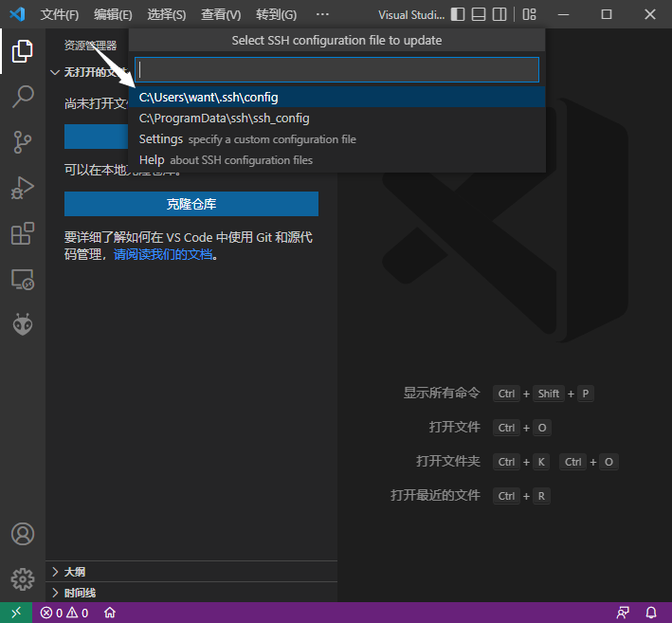Open the Extensions view
Screen dimensions: 672x623
[23, 233]
